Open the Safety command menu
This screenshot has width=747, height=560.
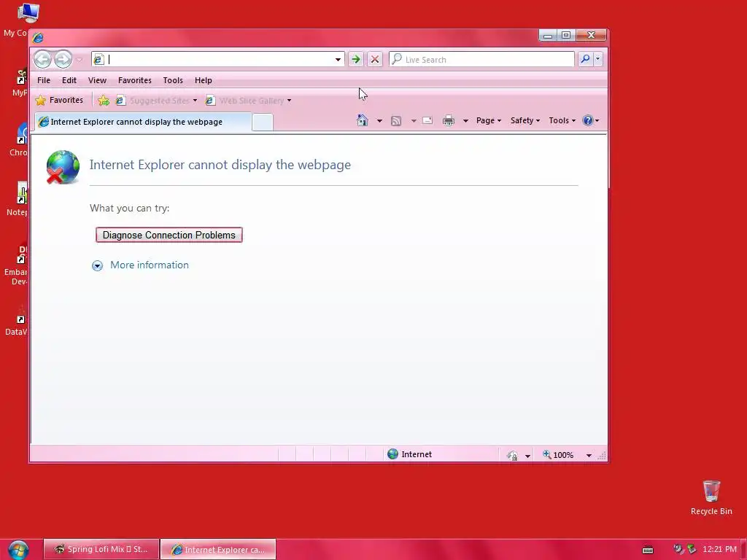[x=525, y=120]
